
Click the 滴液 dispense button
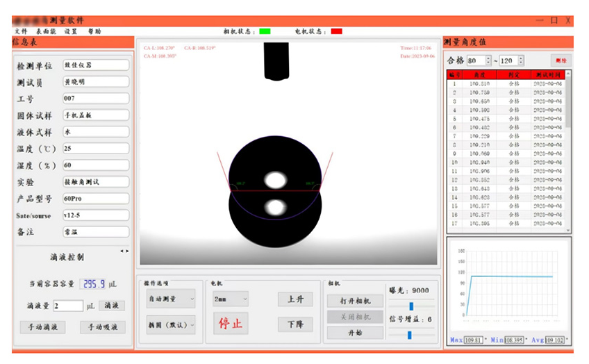(112, 306)
